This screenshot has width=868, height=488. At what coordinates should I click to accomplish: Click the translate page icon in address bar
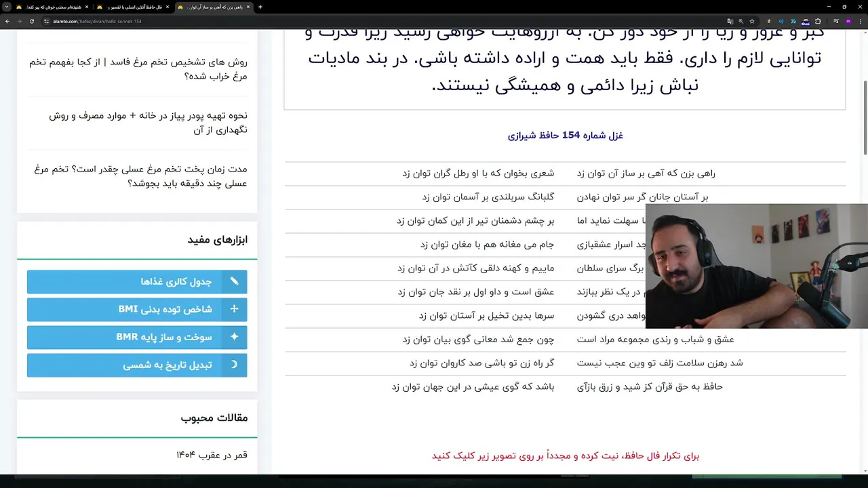pyautogui.click(x=730, y=21)
